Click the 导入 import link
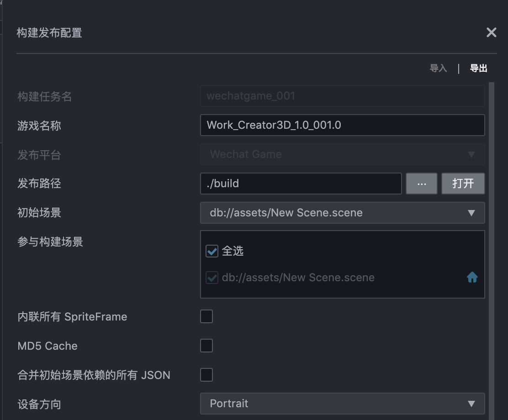The width and height of the screenshot is (508, 420). [438, 68]
